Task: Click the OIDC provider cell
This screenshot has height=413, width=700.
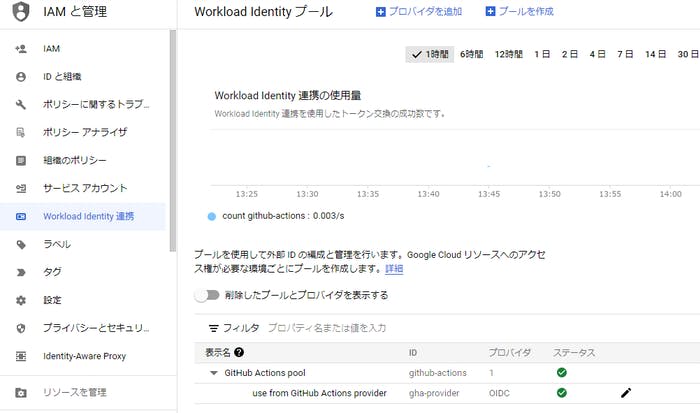Action: (499, 393)
